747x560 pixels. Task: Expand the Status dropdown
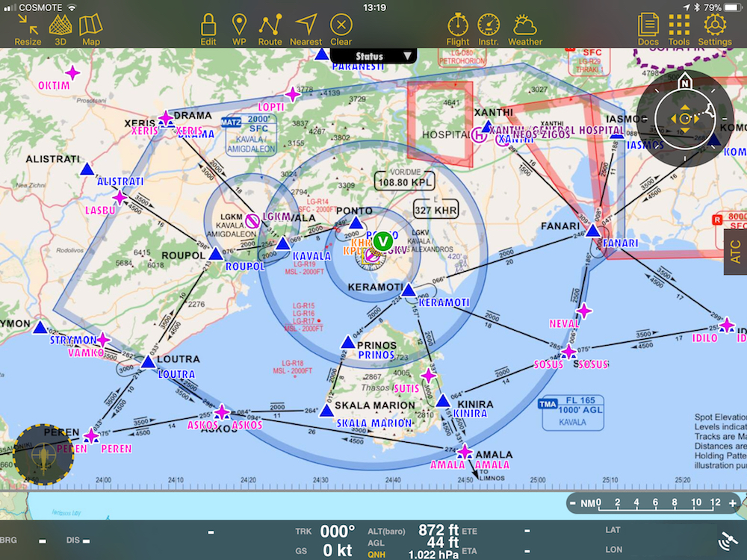pyautogui.click(x=373, y=56)
